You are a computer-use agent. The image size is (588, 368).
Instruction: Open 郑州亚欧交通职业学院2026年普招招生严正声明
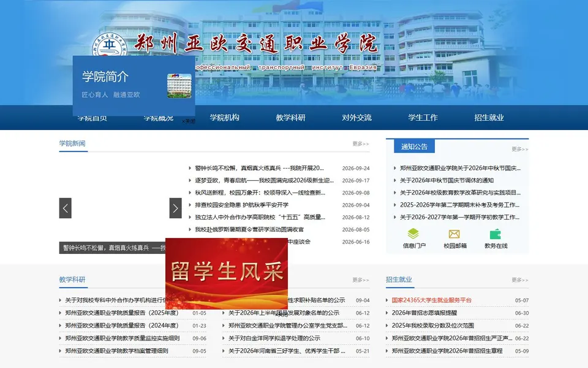pyautogui.click(x=452, y=339)
